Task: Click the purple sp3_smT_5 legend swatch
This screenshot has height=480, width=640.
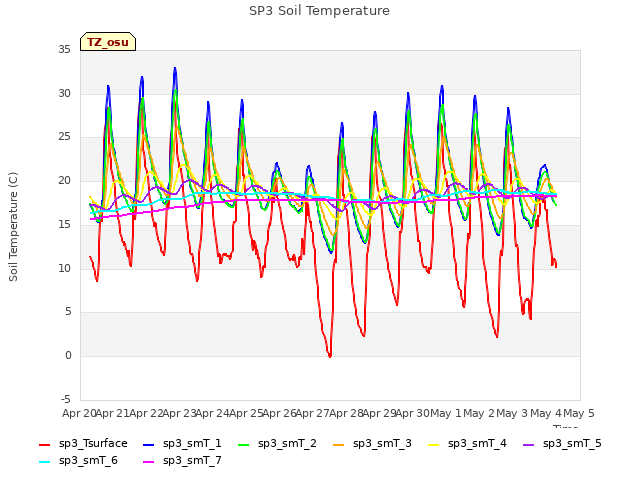Action: [529, 444]
